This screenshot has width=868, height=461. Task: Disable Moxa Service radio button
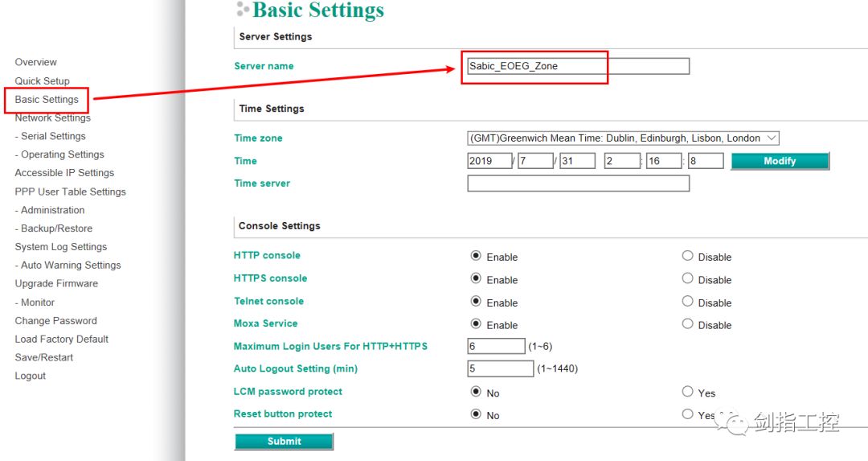pos(687,323)
